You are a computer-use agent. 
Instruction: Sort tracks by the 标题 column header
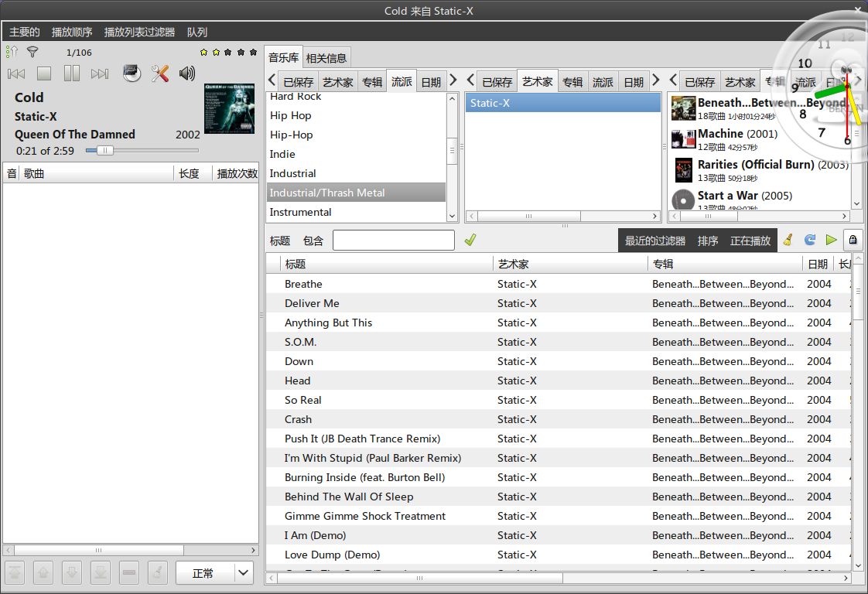386,264
